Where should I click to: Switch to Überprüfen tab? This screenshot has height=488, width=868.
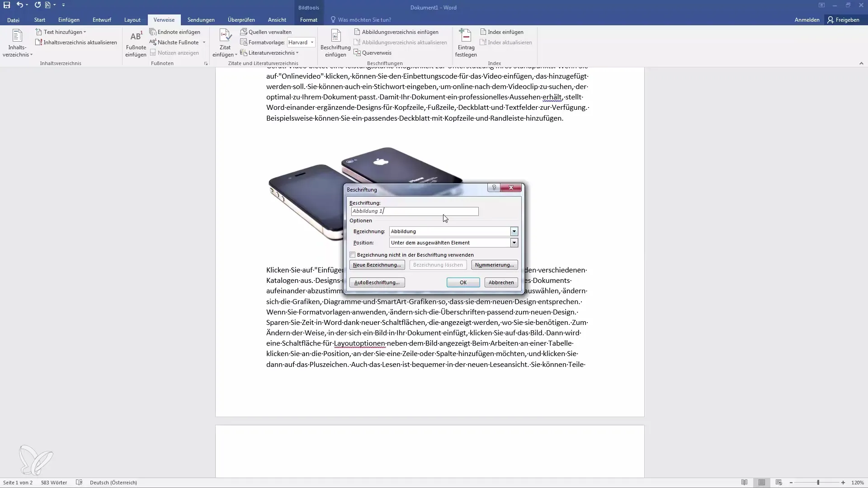(x=241, y=20)
